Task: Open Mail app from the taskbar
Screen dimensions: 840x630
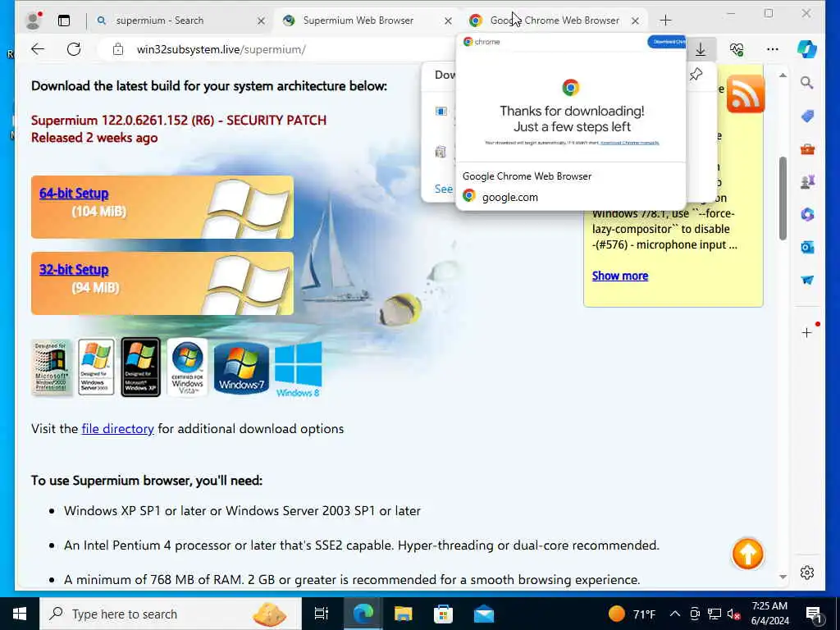Action: coord(484,614)
